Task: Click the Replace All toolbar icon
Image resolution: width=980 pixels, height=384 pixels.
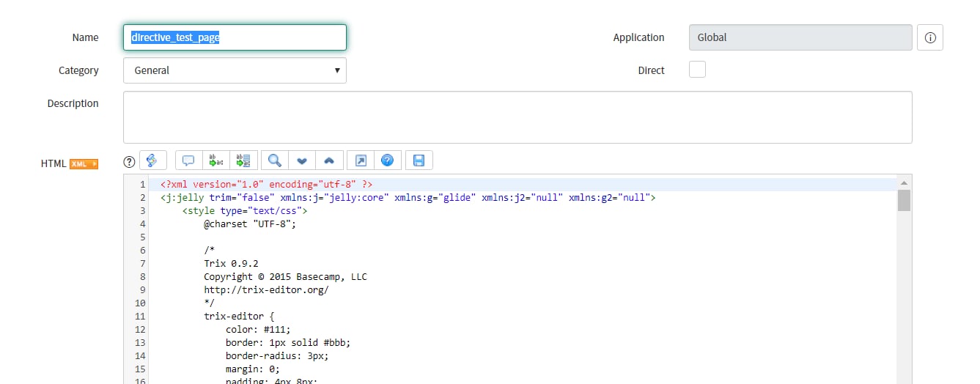Action: pyautogui.click(x=243, y=160)
